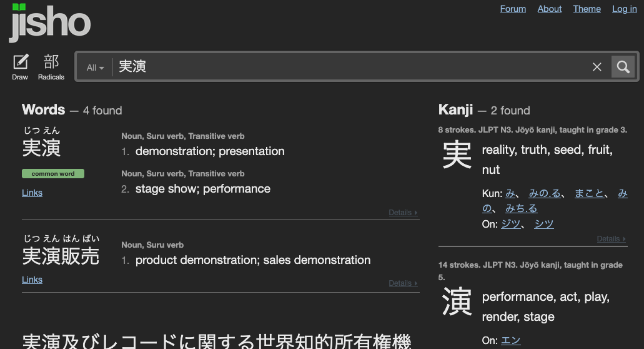Screen dimensions: 644x349
Task: Expand Links under 実演販売
Action: tap(32, 280)
